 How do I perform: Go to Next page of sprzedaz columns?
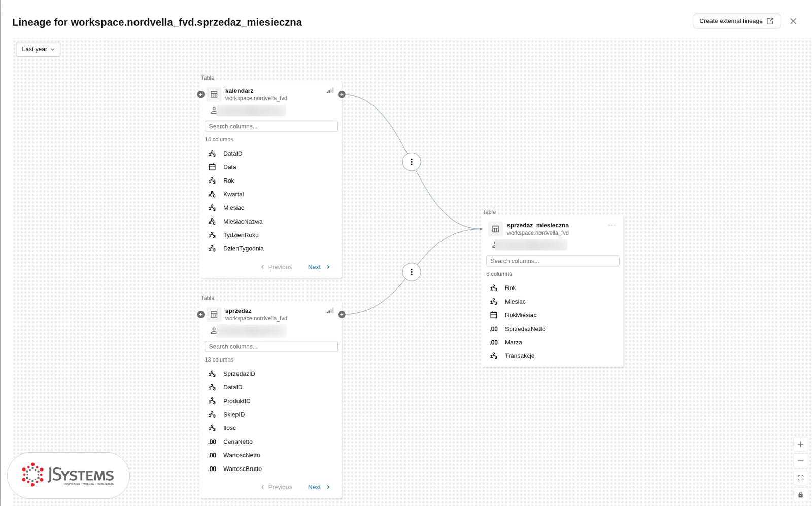319,487
